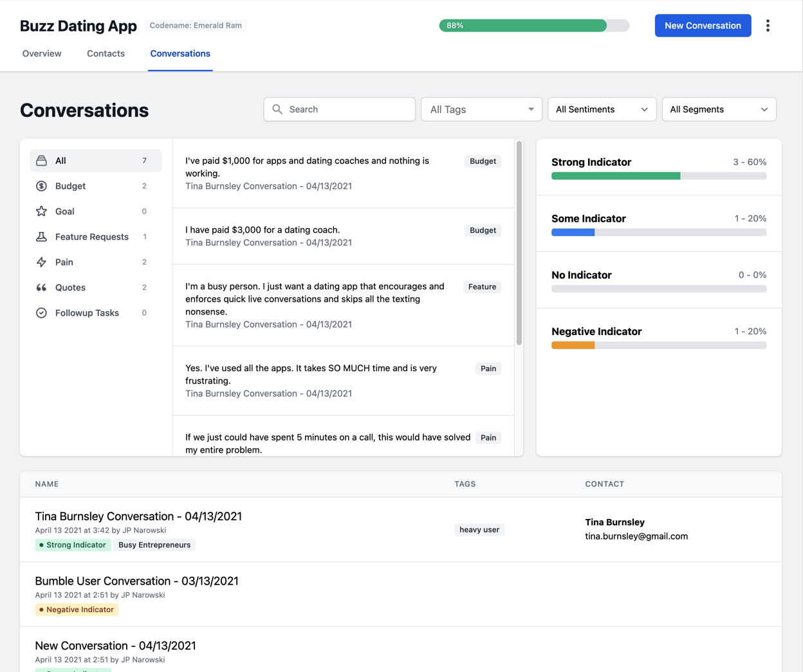Viewport: 803px width, 672px height.
Task: Click the Negative Indicator orange bar
Action: [x=573, y=346]
